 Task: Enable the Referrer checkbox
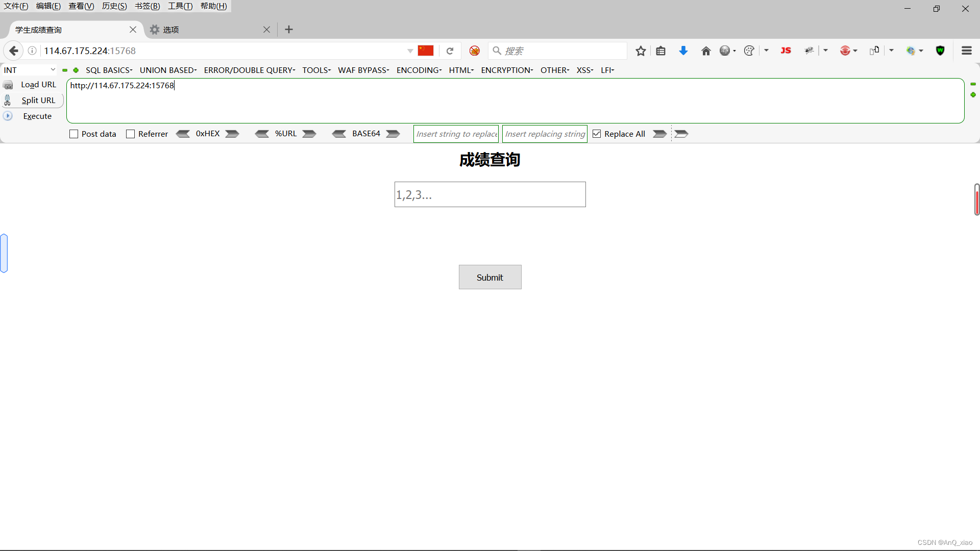click(131, 134)
